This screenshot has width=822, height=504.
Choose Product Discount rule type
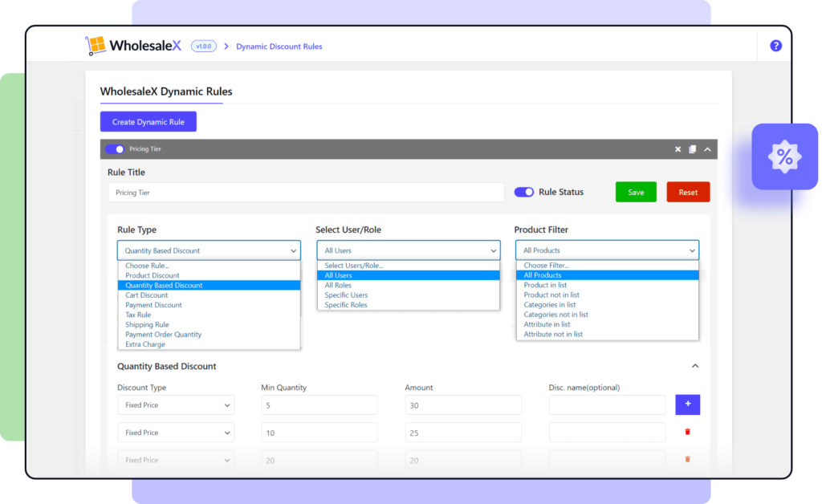click(x=209, y=275)
